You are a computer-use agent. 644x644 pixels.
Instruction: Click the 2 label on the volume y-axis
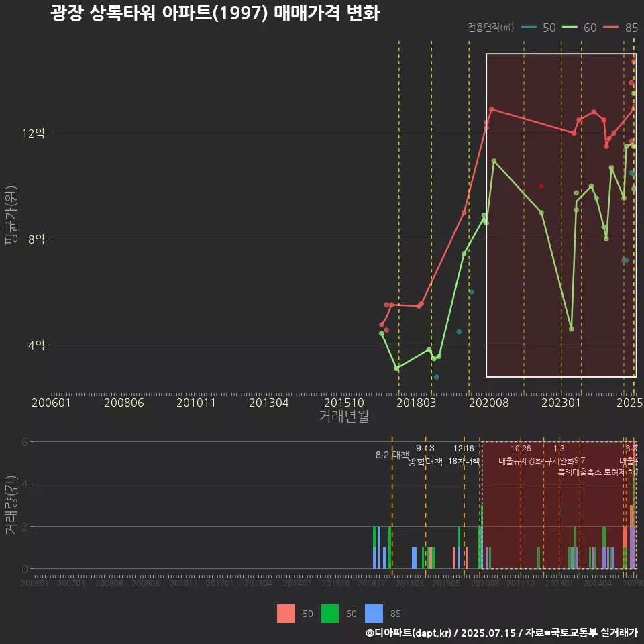(x=25, y=527)
